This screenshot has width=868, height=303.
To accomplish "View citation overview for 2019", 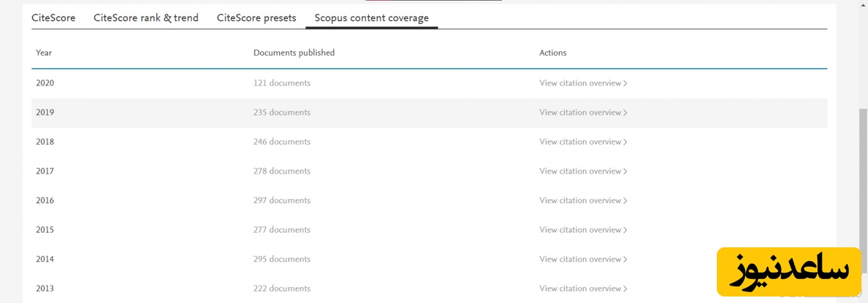I will [583, 113].
